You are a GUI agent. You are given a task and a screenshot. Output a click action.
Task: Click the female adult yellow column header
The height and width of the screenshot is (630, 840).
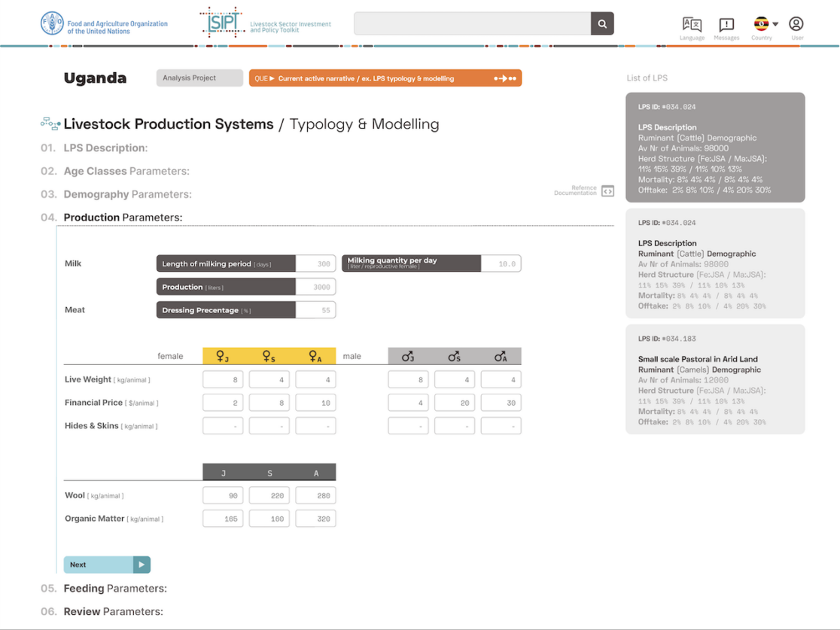click(x=315, y=356)
